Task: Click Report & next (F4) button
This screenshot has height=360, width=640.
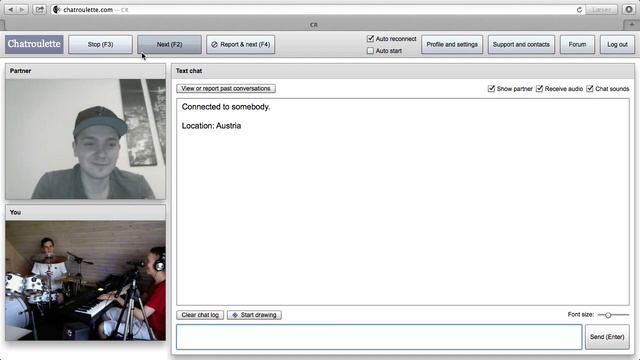Action: point(241,44)
